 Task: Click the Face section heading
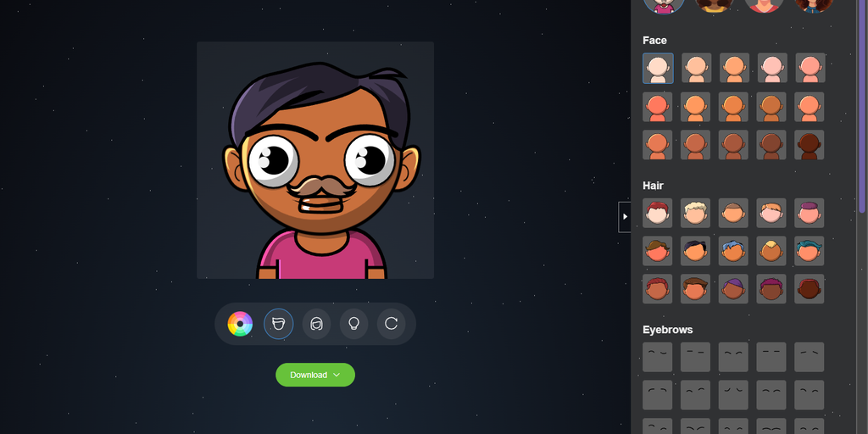pos(654,41)
